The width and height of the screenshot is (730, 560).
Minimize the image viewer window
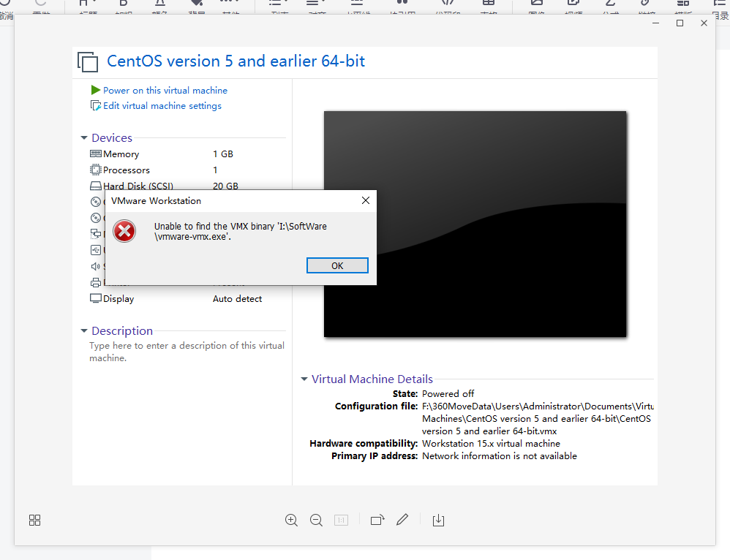pyautogui.click(x=655, y=23)
